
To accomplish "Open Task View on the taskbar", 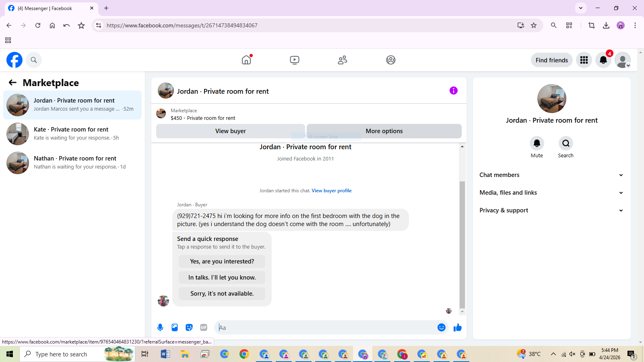I will point(145,354).
